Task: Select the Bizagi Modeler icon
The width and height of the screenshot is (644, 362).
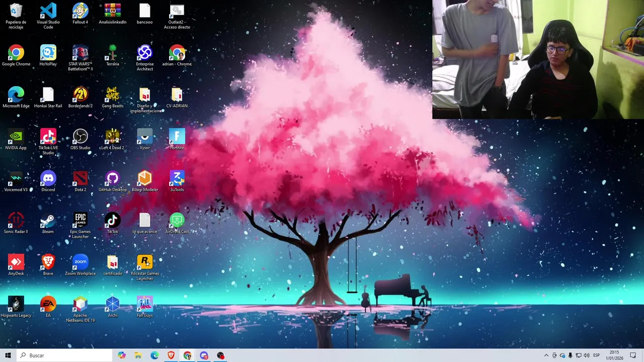Action: 144,178
